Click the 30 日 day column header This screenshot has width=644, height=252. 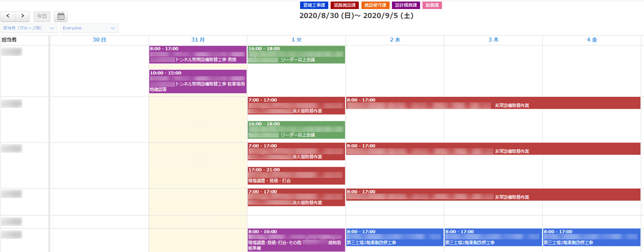[99, 39]
